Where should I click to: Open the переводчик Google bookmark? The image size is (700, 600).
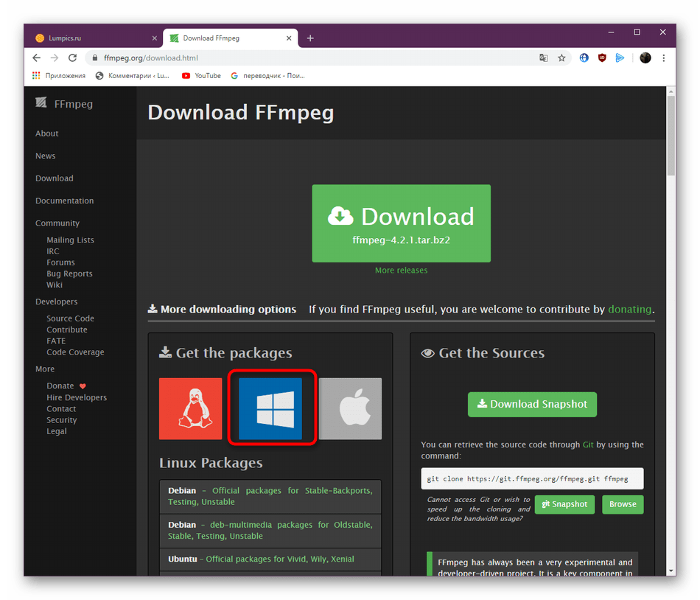(x=268, y=75)
